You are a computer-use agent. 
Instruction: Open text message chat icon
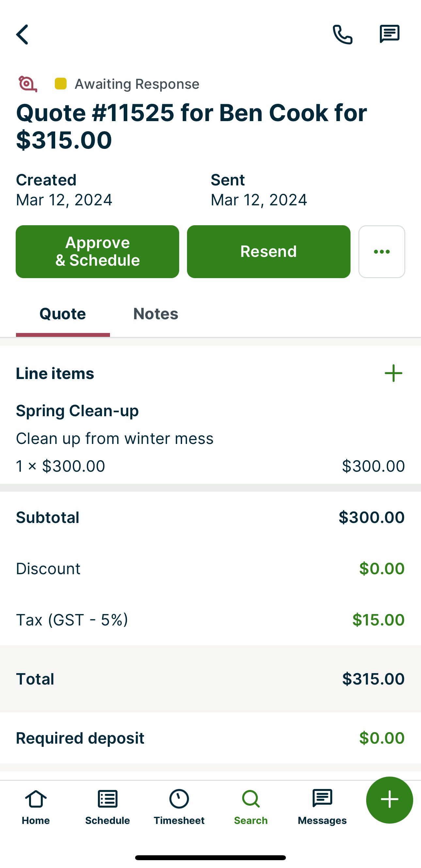coord(389,34)
